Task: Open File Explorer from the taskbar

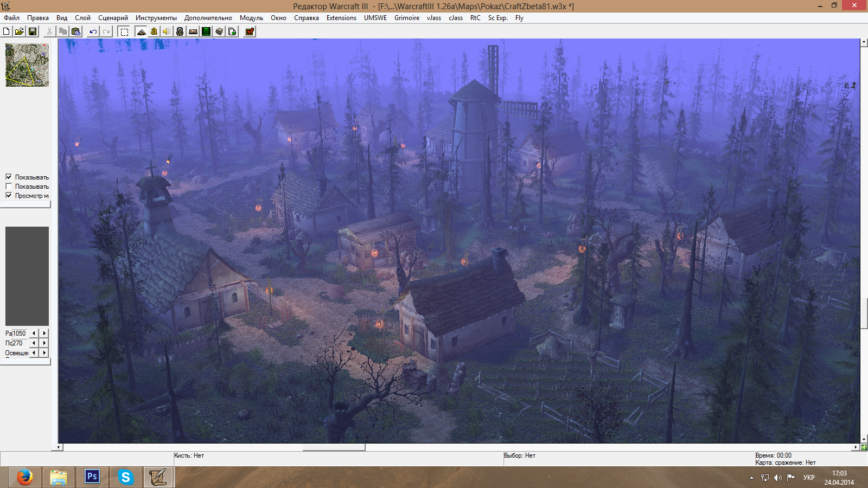Action: click(x=59, y=477)
